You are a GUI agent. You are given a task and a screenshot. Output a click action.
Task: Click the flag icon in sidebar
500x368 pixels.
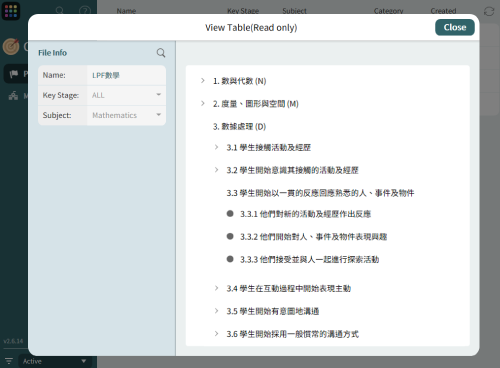coord(14,74)
